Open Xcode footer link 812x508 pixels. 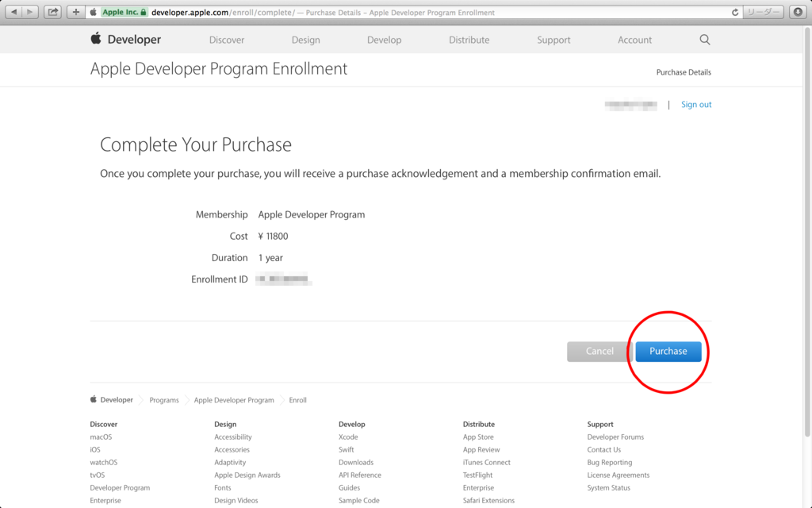point(348,437)
